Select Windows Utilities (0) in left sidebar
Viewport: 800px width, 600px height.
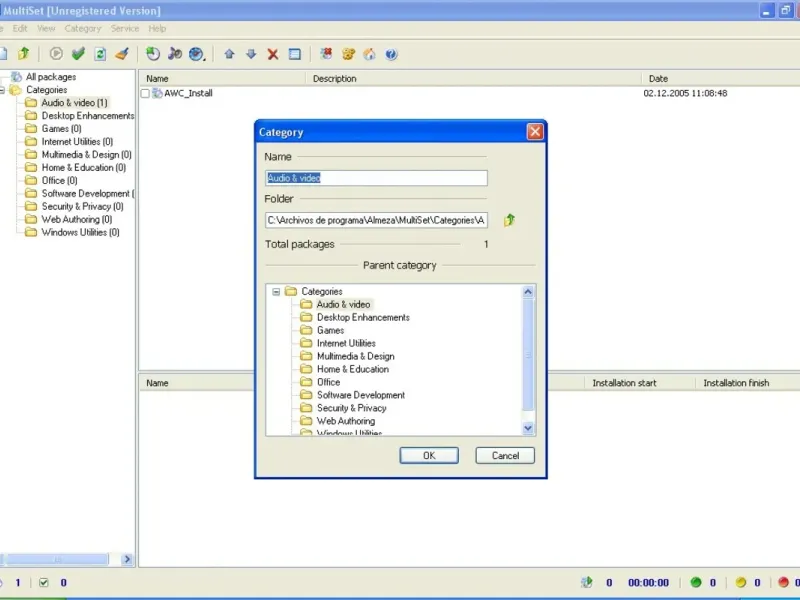pos(80,232)
